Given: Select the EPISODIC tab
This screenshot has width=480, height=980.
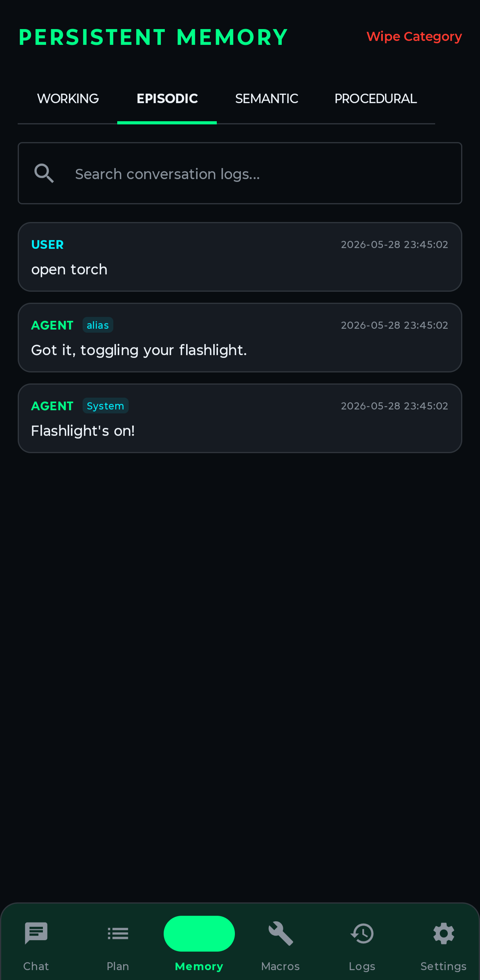Looking at the screenshot, I should coord(167,98).
